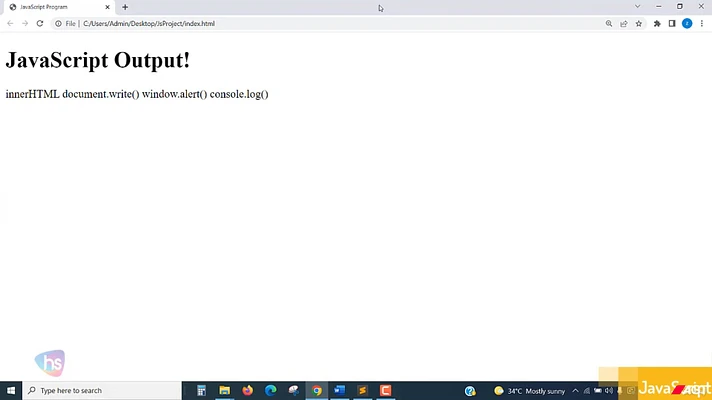Click the share page icon
The width and height of the screenshot is (712, 400).
click(x=624, y=24)
